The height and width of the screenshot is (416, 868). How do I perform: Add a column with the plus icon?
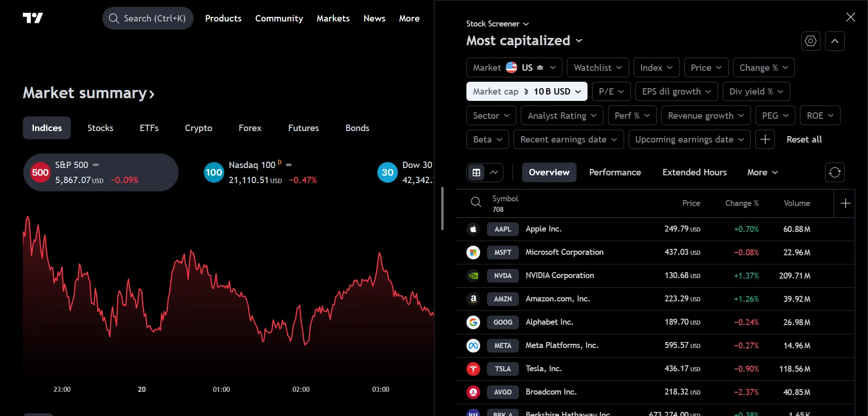pyautogui.click(x=845, y=203)
